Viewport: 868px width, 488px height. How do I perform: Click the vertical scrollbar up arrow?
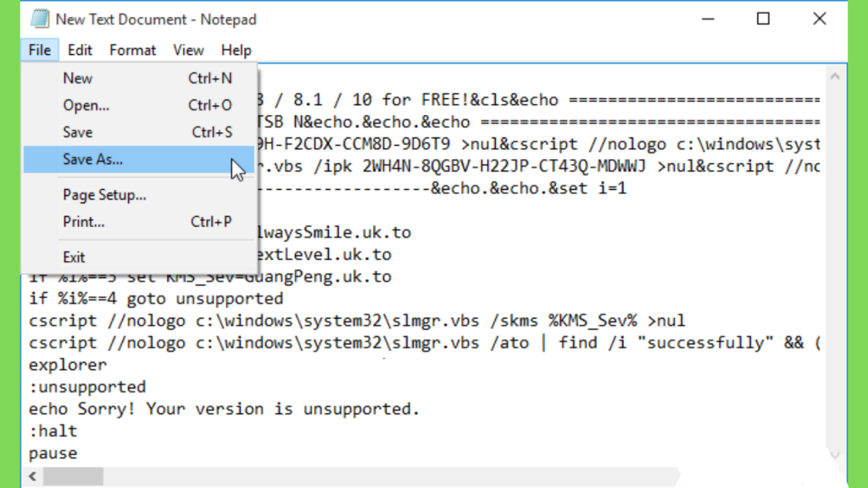pyautogui.click(x=835, y=77)
